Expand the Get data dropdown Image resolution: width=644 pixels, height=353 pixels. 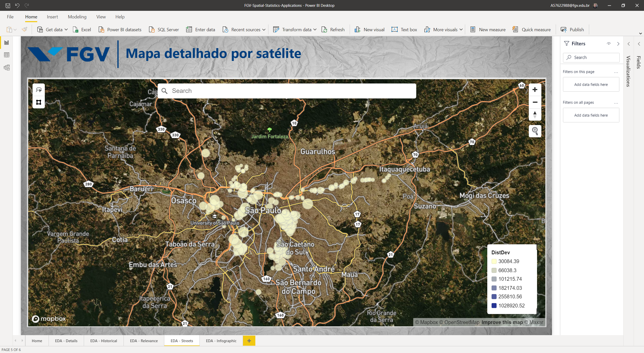66,30
